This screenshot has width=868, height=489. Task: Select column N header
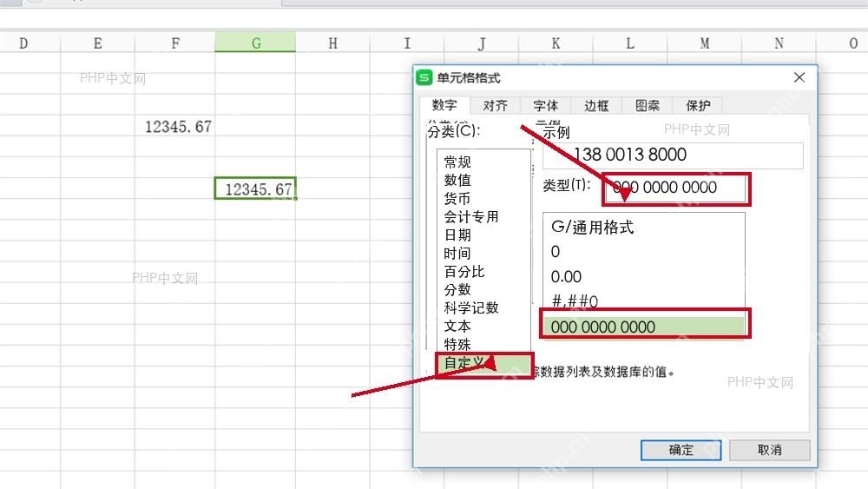pos(779,43)
